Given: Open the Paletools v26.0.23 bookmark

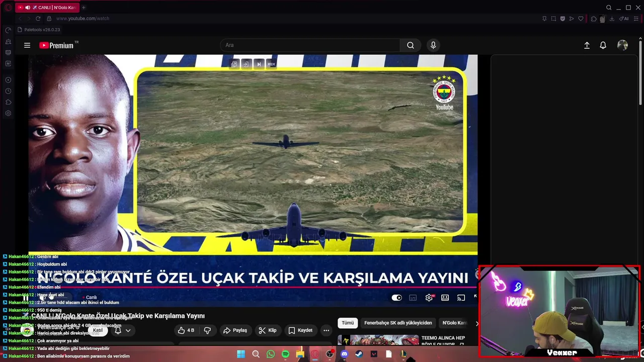Looking at the screenshot, I should pos(38,30).
